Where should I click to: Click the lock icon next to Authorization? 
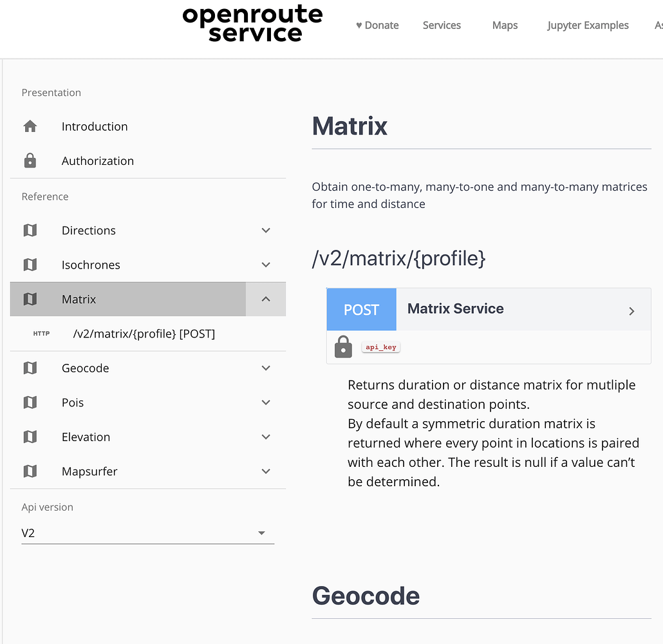pos(30,160)
